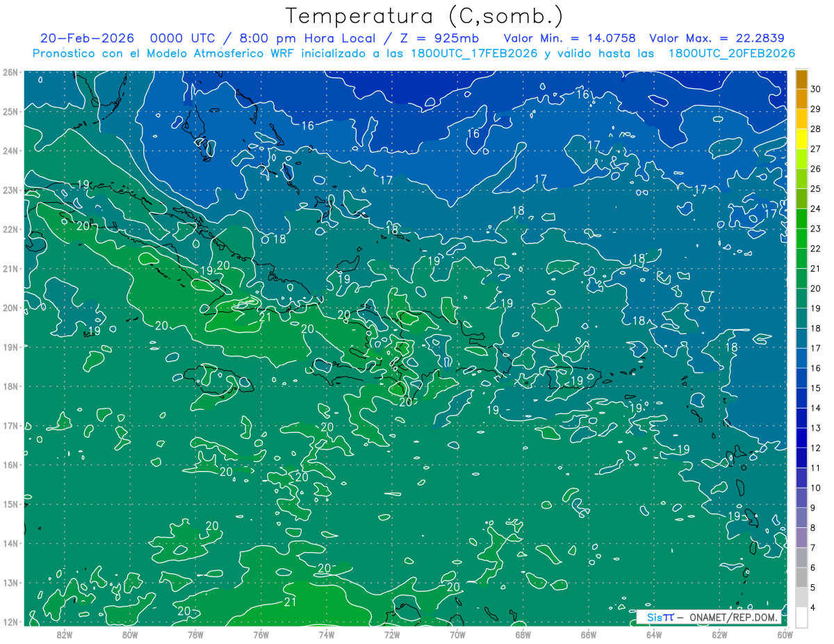The image size is (834, 644).
Task: Click the '13' label on the color scale
Action: click(816, 428)
